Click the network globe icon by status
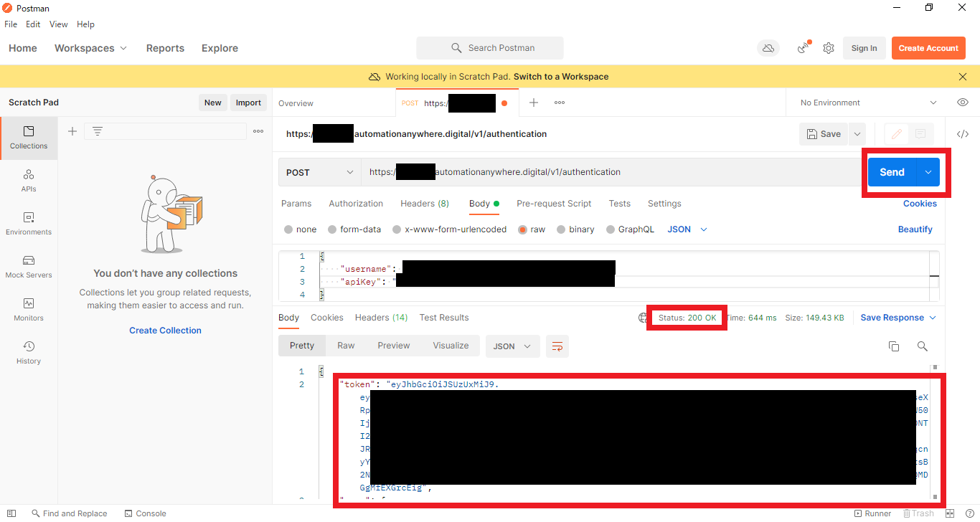980x522 pixels. [x=644, y=318]
